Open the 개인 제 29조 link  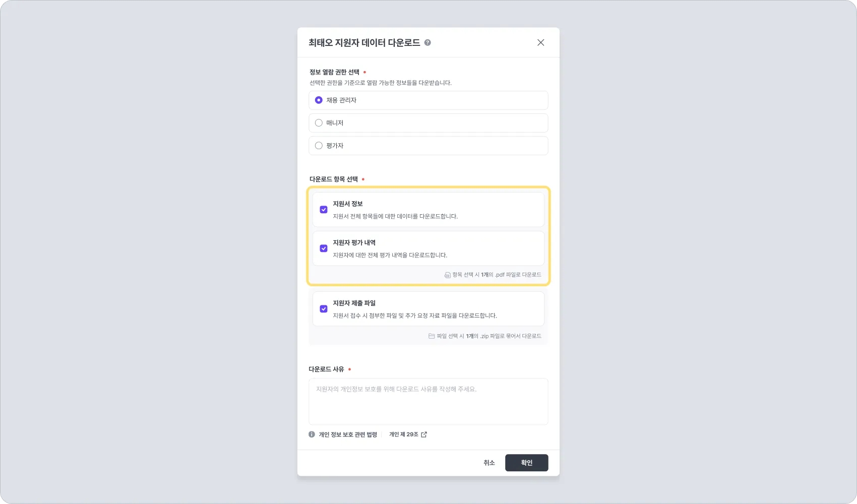click(x=403, y=434)
